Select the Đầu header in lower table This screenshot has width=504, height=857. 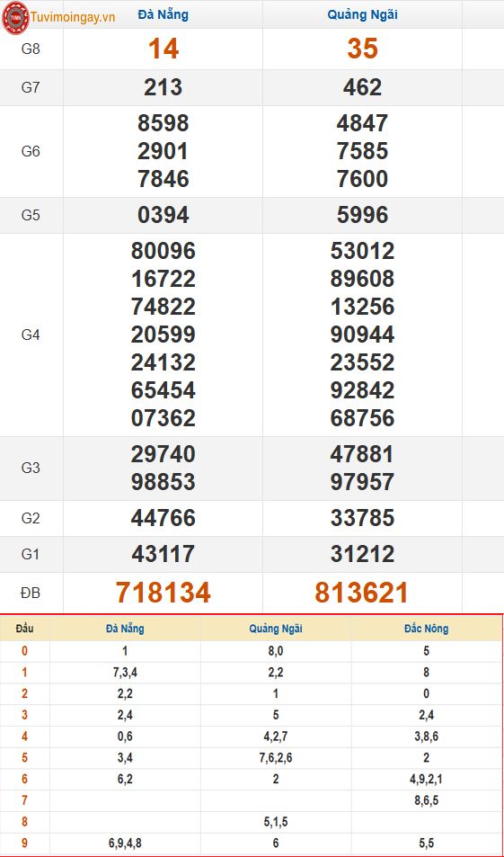(24, 629)
